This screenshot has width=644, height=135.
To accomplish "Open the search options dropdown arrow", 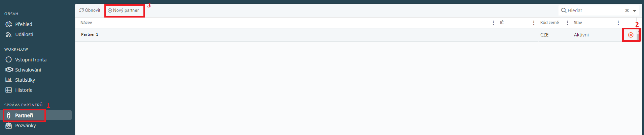I will pyautogui.click(x=635, y=10).
